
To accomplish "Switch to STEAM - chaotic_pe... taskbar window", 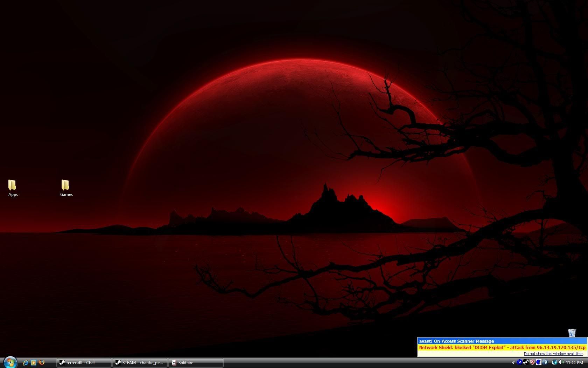I will pos(140,363).
